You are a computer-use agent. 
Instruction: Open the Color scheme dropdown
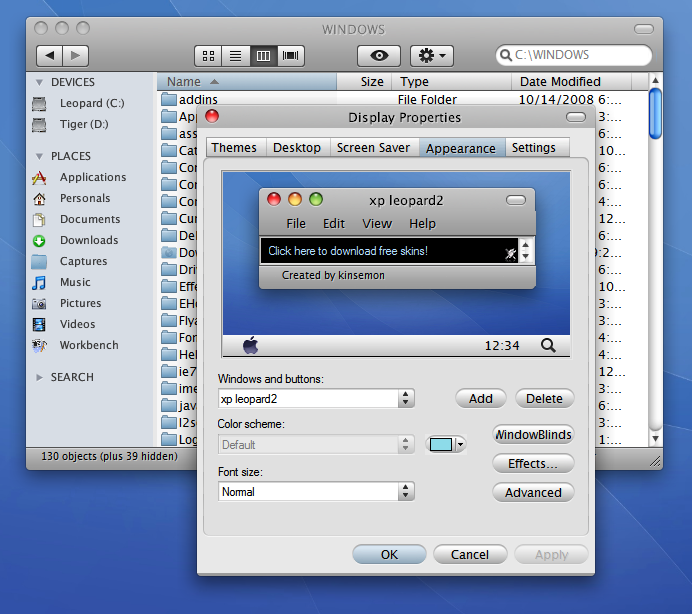click(x=316, y=444)
